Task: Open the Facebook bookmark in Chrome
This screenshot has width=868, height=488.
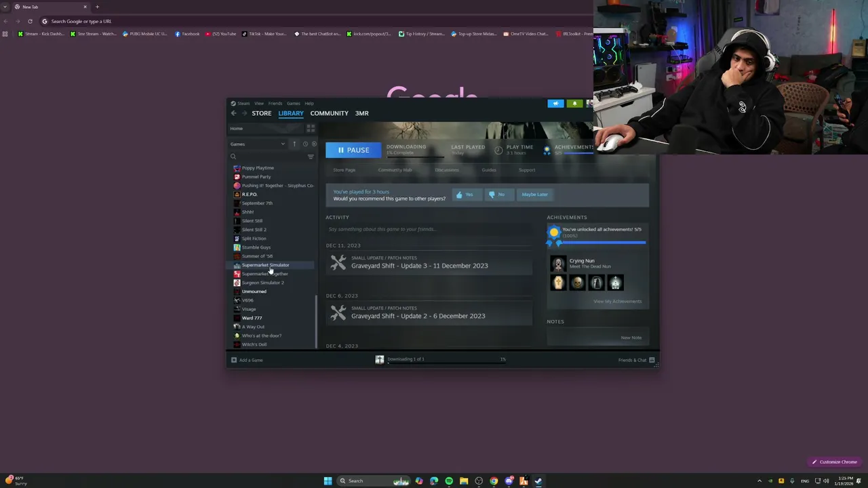Action: (x=187, y=34)
